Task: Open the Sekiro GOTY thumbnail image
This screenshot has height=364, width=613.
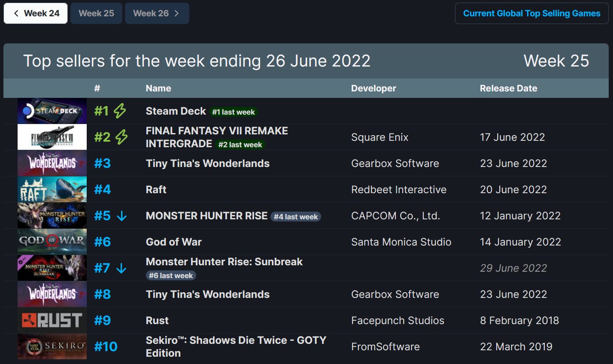Action: 52,347
